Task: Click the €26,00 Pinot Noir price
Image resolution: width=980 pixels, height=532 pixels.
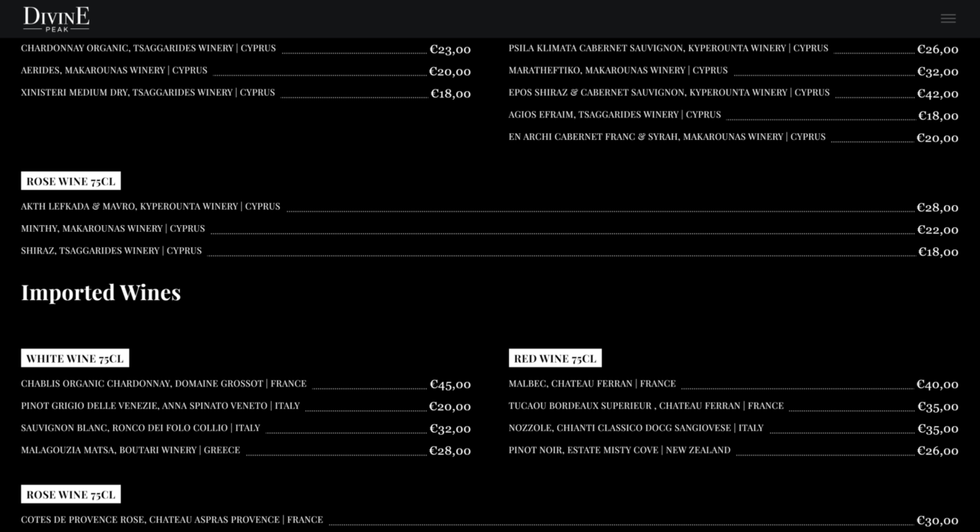Action: click(938, 451)
